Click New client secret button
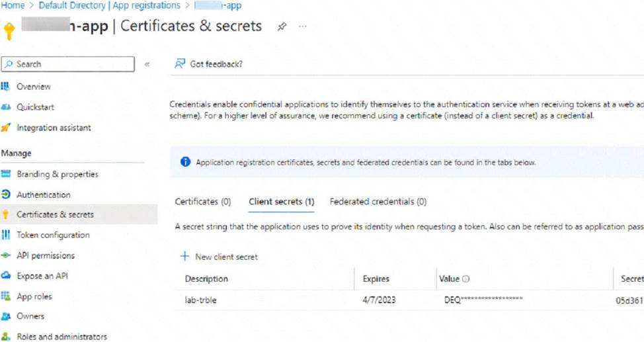The height and width of the screenshot is (342, 644). 219,257
